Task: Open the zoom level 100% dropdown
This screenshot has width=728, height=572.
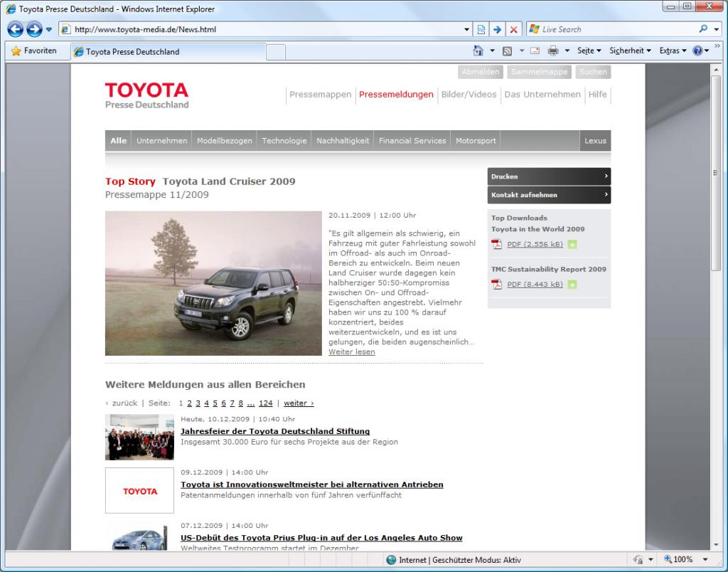Action: [705, 559]
